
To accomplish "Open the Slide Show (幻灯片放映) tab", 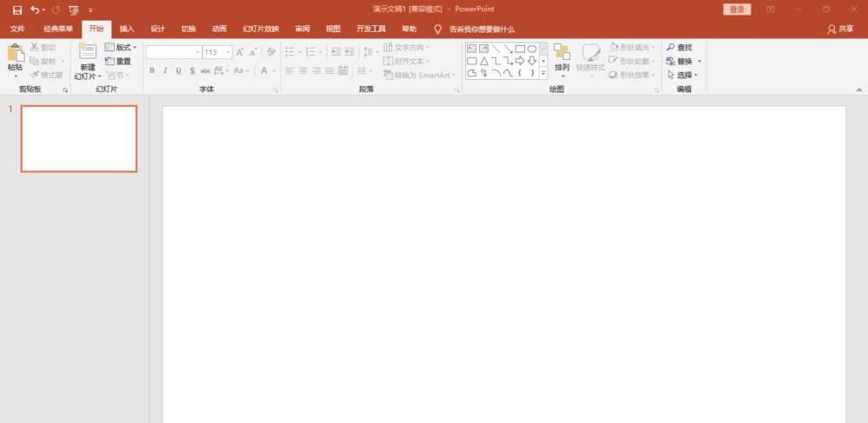I will (260, 29).
